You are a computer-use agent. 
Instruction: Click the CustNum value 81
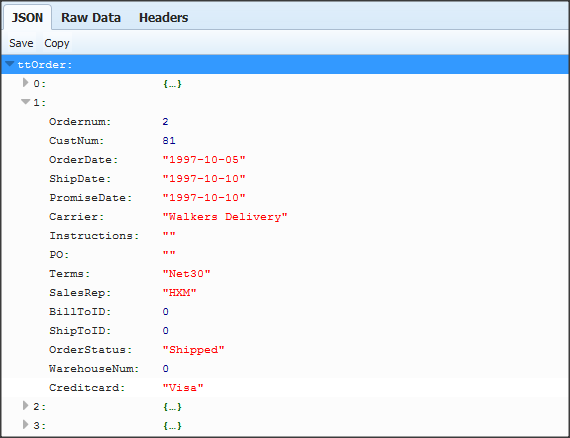pyautogui.click(x=169, y=141)
